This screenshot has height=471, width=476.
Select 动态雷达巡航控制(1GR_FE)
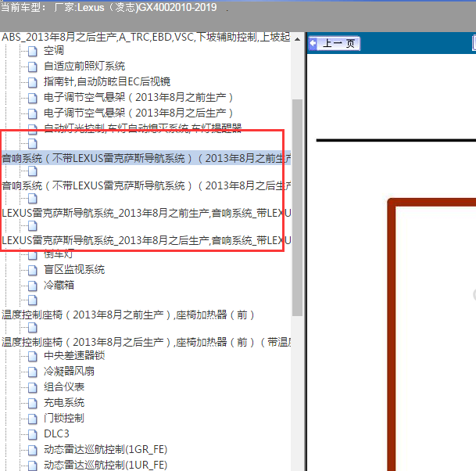106,449
